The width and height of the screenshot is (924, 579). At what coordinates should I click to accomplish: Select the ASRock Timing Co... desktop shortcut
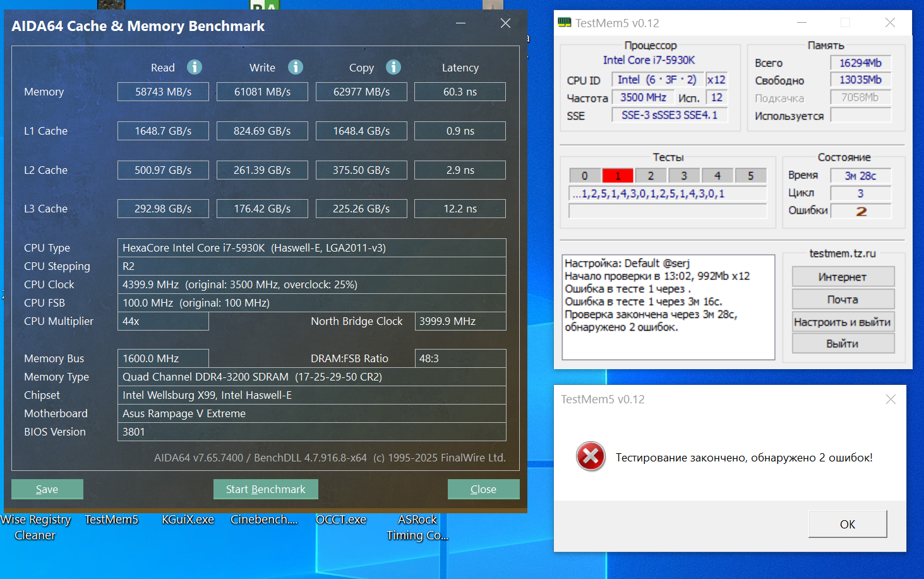click(x=417, y=527)
